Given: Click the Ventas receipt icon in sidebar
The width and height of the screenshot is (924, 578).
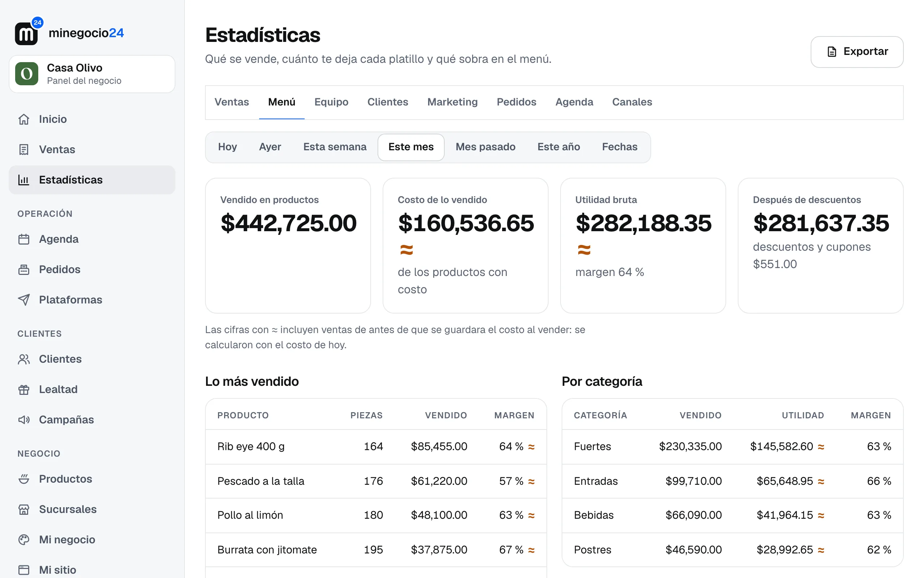Looking at the screenshot, I should click(x=24, y=150).
